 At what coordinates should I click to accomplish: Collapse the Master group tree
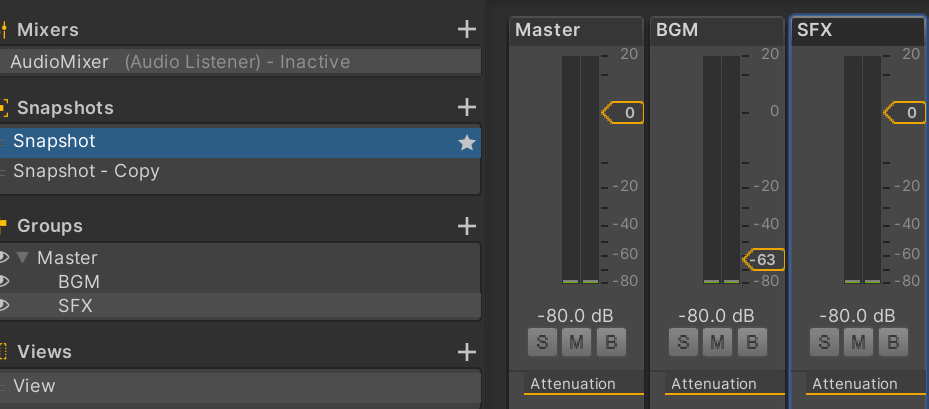coord(24,258)
